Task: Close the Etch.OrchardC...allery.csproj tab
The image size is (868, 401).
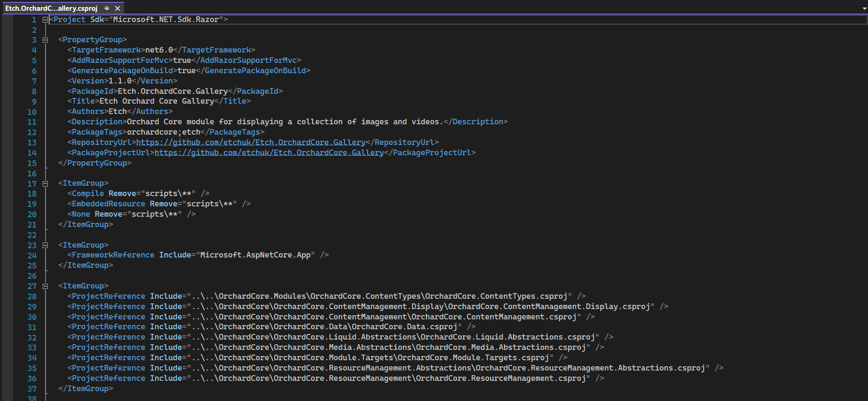Action: pos(118,8)
